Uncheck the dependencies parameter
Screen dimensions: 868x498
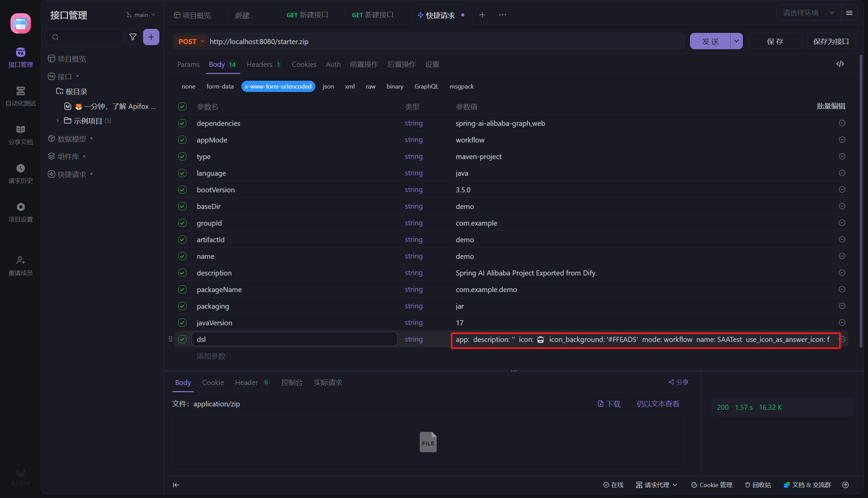182,123
